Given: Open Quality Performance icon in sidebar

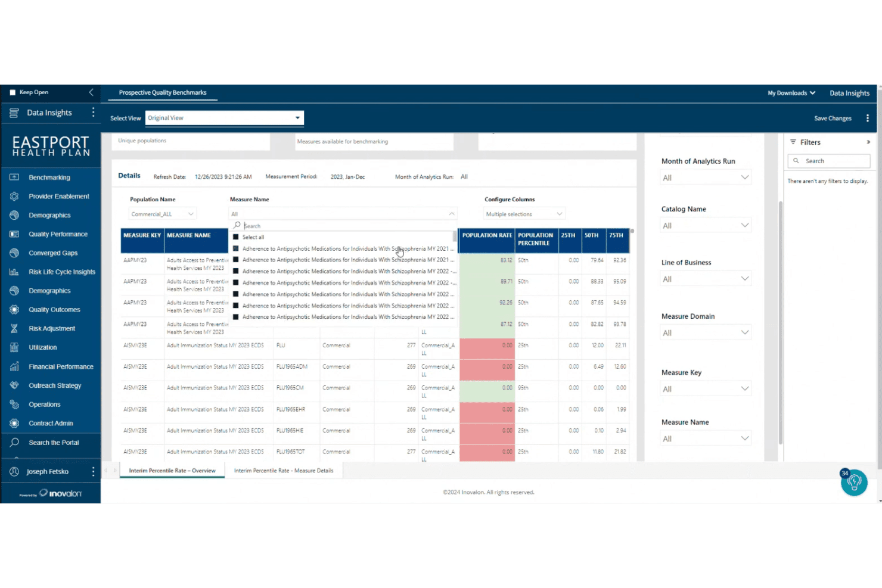Looking at the screenshot, I should [x=14, y=234].
